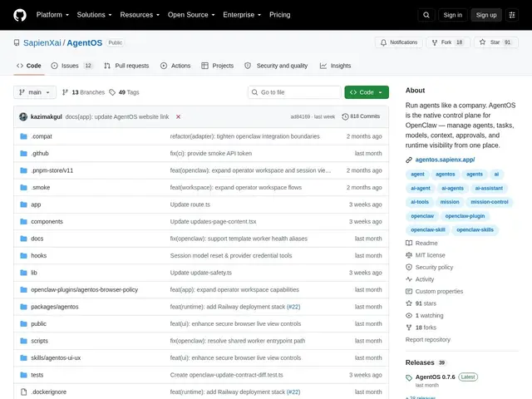Open the GitHub homepage logo
This screenshot has height=399, width=532.
tap(20, 15)
